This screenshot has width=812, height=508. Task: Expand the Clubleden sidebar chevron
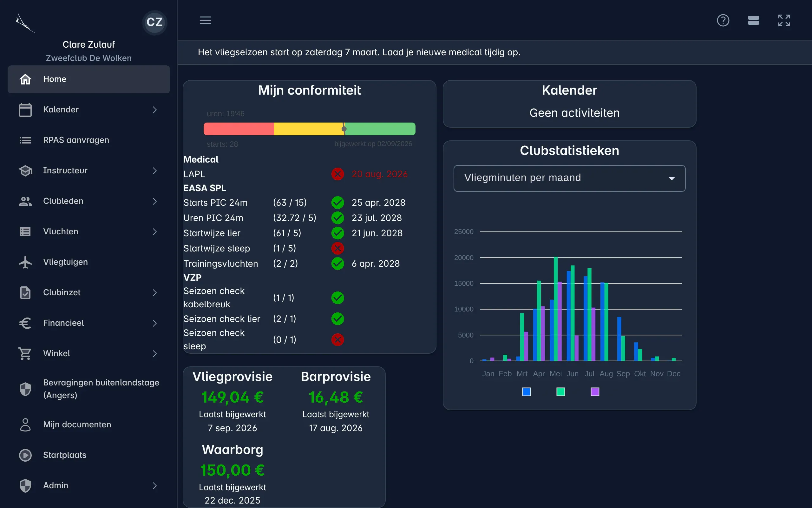[x=155, y=201]
